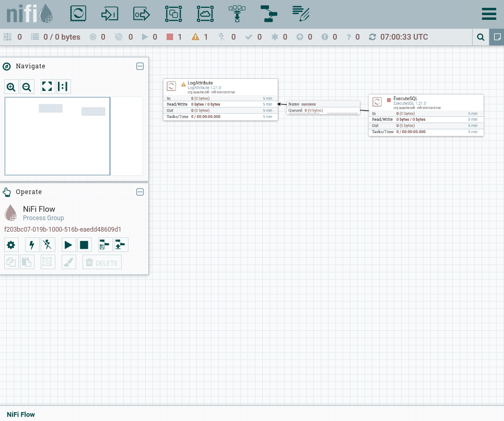
Task: Open process group configuration gear
Action: pyautogui.click(x=11, y=245)
